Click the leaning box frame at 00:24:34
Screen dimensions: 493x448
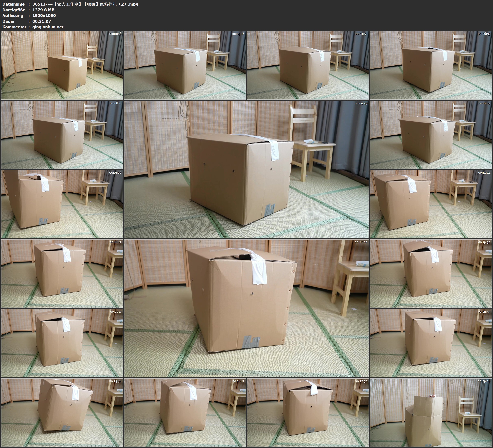pyautogui.click(x=62, y=412)
